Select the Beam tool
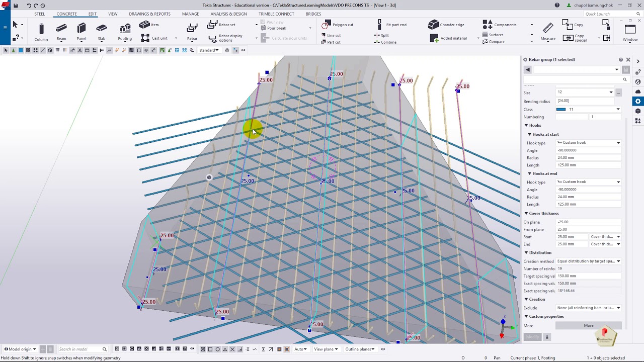 click(61, 32)
